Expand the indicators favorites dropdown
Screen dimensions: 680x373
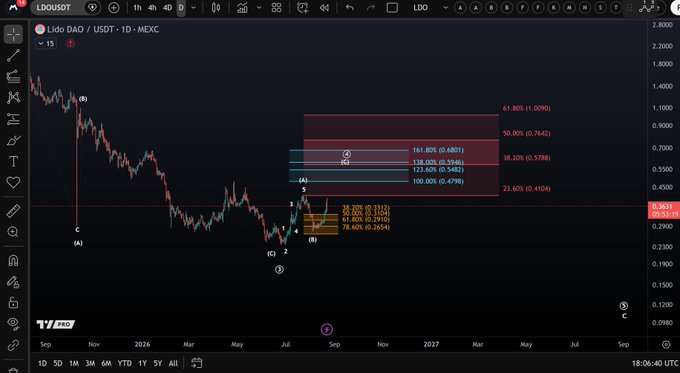point(259,7)
